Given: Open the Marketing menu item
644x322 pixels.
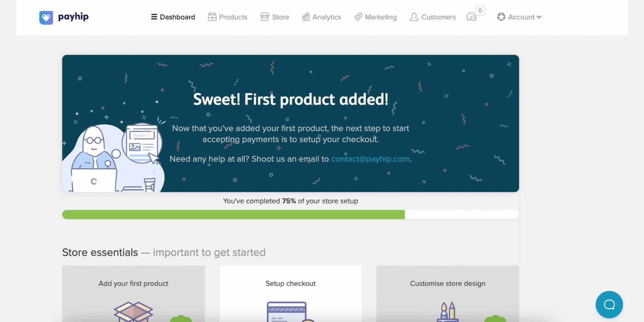Looking at the screenshot, I should [x=375, y=17].
